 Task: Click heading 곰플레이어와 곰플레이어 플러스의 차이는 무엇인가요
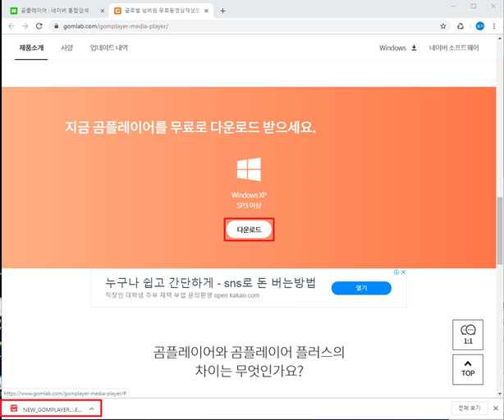coord(249,362)
